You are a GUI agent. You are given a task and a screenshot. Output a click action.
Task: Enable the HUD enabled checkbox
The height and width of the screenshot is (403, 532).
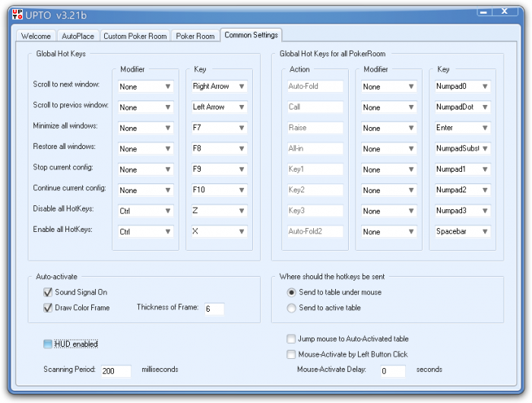click(x=48, y=344)
